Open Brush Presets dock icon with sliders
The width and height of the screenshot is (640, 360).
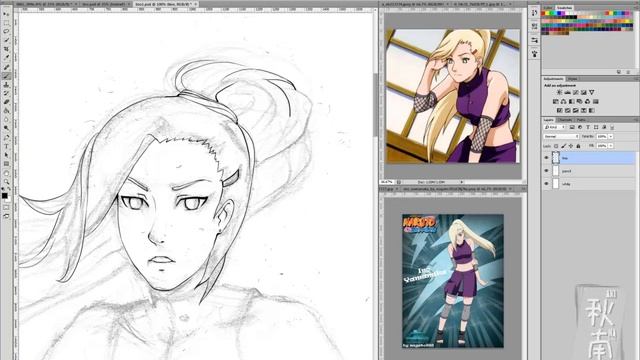(x=535, y=40)
